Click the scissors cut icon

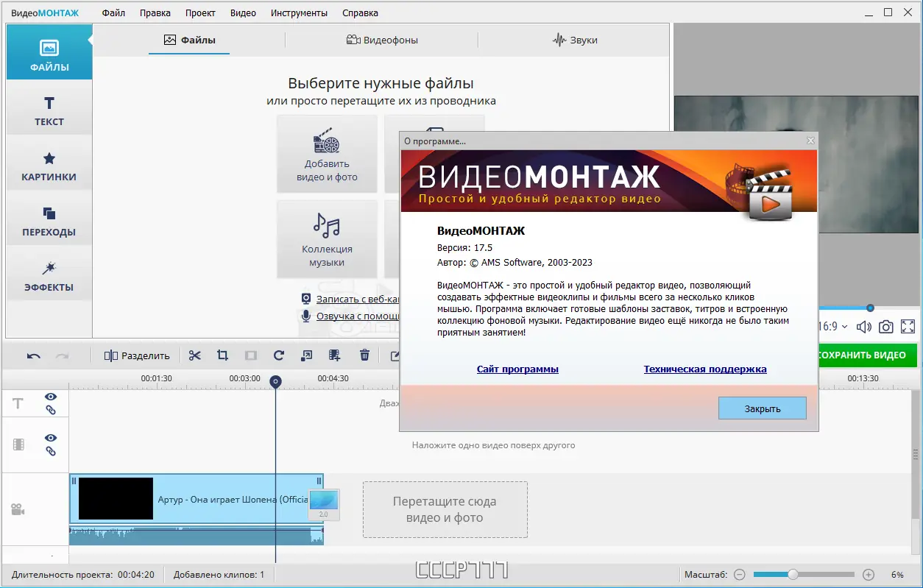[x=194, y=355]
